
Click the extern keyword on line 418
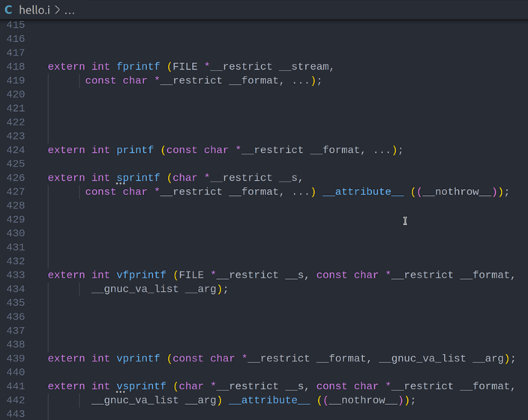pyautogui.click(x=66, y=66)
